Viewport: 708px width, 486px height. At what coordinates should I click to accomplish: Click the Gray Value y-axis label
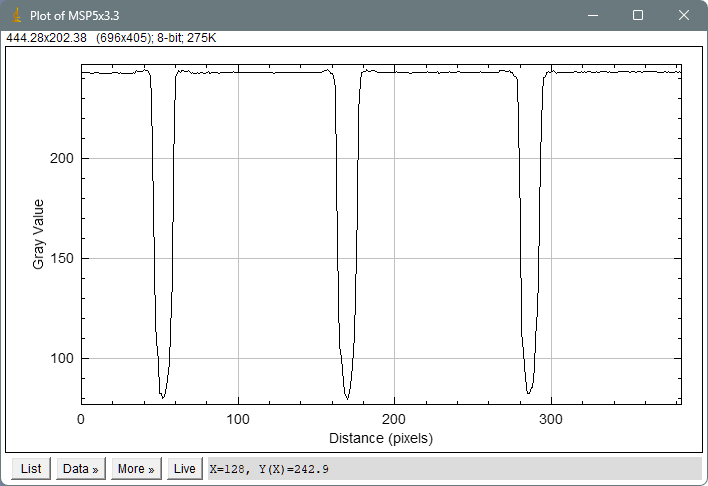click(x=38, y=234)
